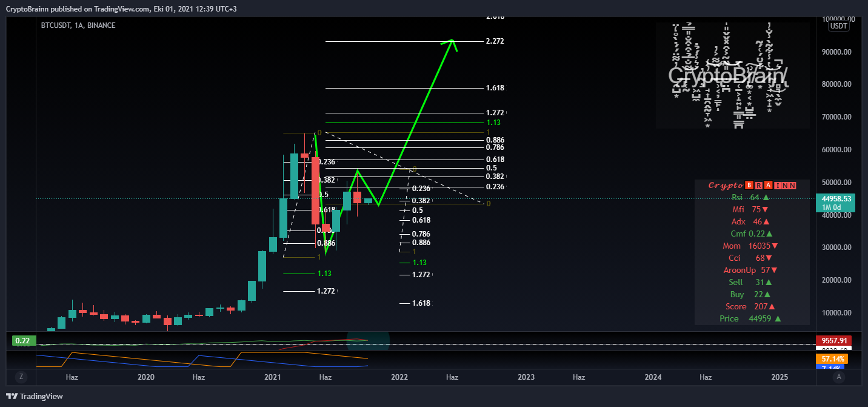This screenshot has width=868, height=407.
Task: Click the Z timezone button at chart bottom
Action: [x=21, y=377]
